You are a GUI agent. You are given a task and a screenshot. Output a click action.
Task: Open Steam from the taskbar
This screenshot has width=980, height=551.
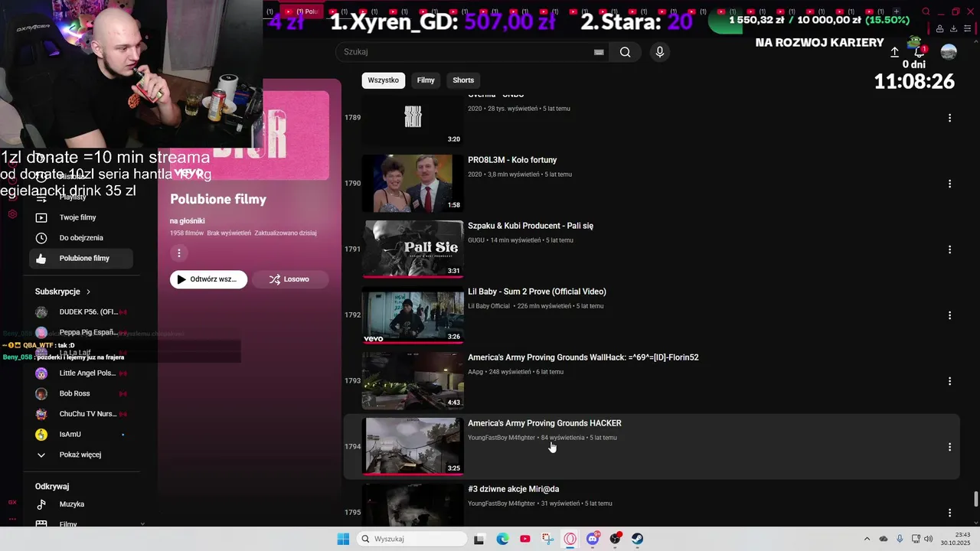[637, 539]
